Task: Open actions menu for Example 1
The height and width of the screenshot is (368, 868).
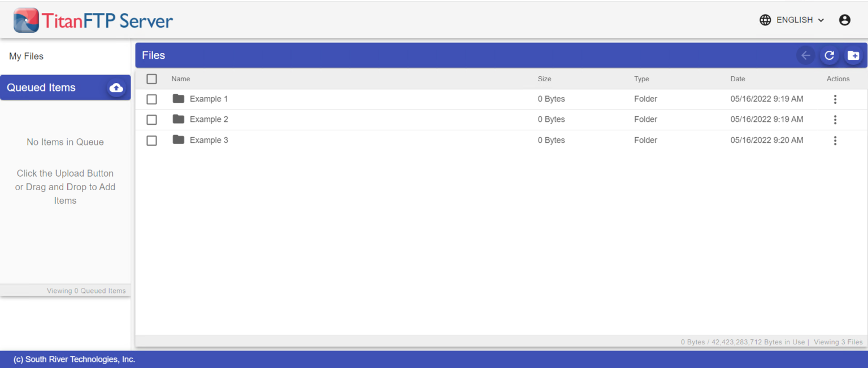Action: (835, 99)
